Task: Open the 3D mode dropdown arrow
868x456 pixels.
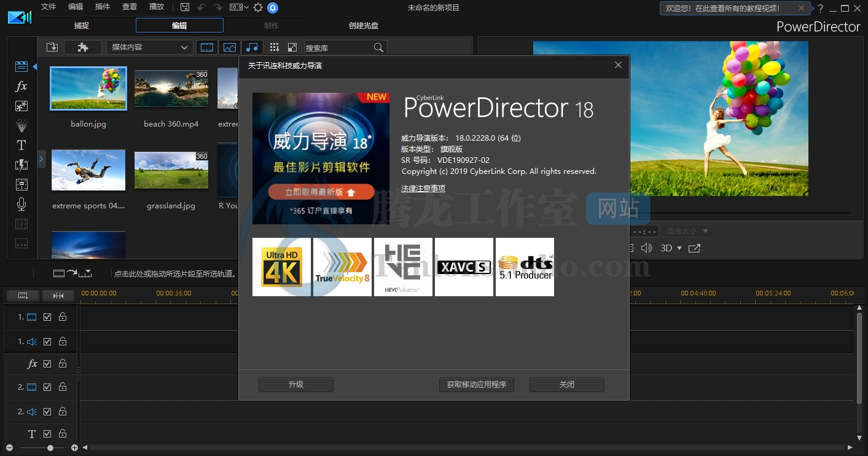Action: point(679,248)
